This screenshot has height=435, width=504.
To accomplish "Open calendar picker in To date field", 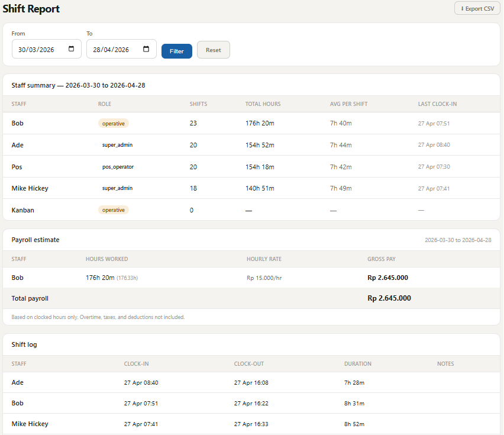I will pyautogui.click(x=146, y=49).
